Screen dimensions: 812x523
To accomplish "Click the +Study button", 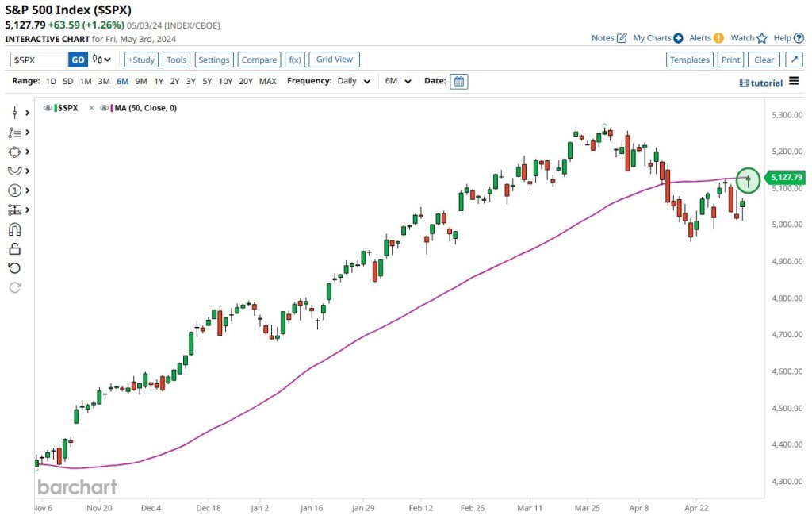I will 142,60.
